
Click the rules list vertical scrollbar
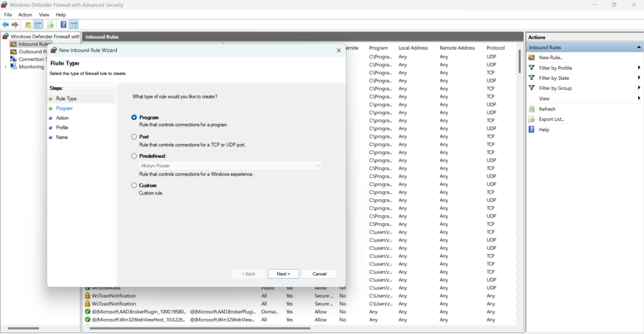tap(519, 61)
